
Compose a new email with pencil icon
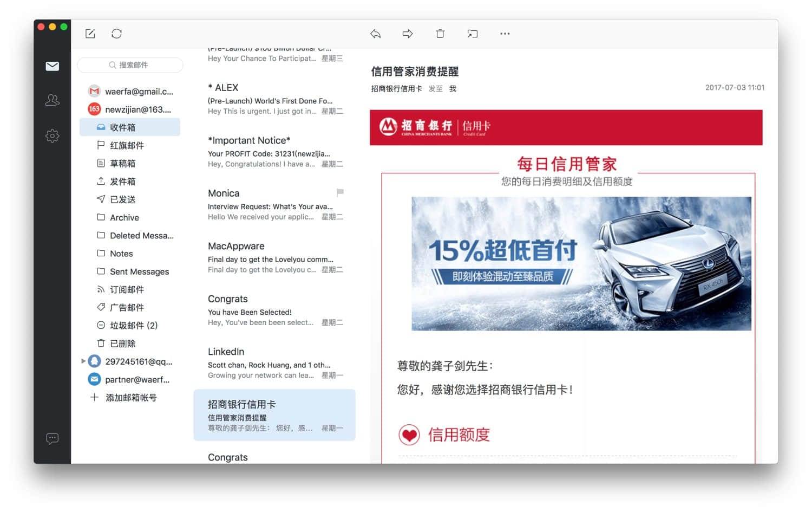point(90,34)
